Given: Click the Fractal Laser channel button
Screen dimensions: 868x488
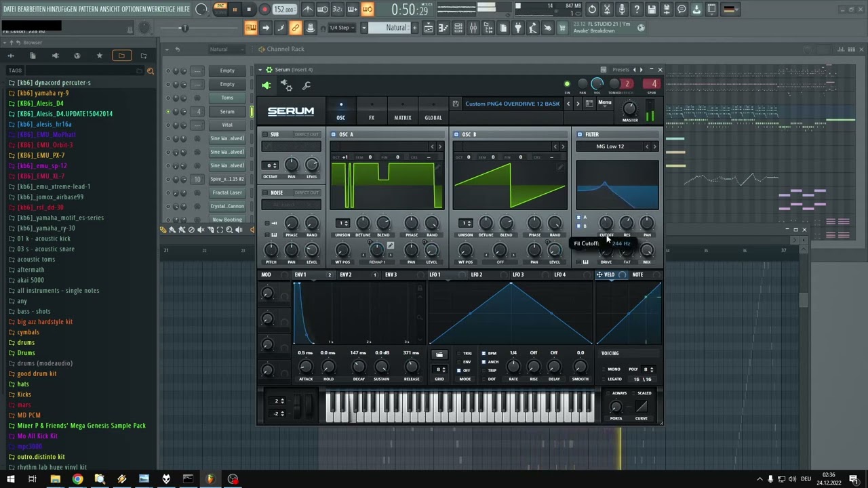Looking at the screenshot, I should pyautogui.click(x=227, y=192).
